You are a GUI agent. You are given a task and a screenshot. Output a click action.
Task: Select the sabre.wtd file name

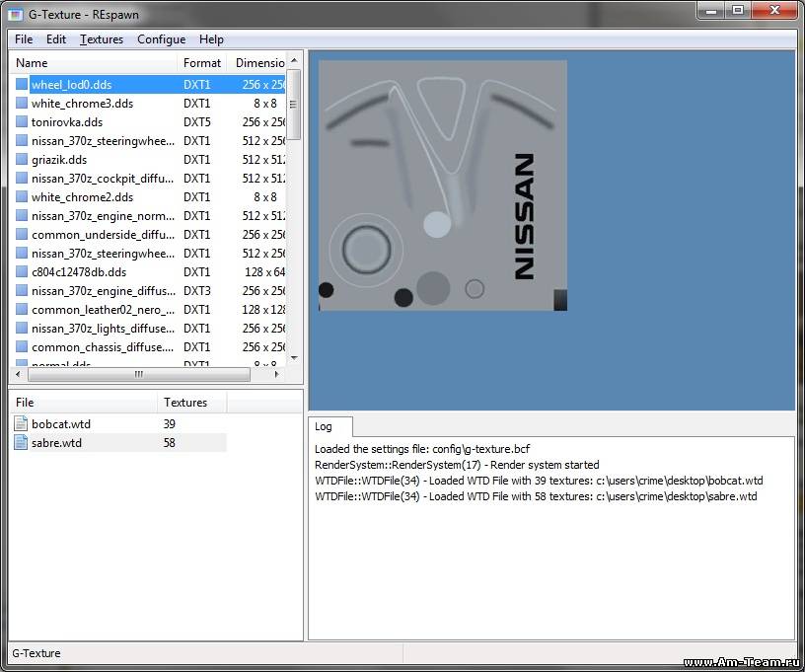point(56,442)
